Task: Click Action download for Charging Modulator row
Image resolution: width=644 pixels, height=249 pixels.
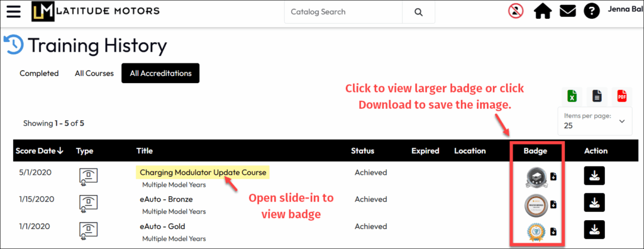Action: pyautogui.click(x=594, y=175)
